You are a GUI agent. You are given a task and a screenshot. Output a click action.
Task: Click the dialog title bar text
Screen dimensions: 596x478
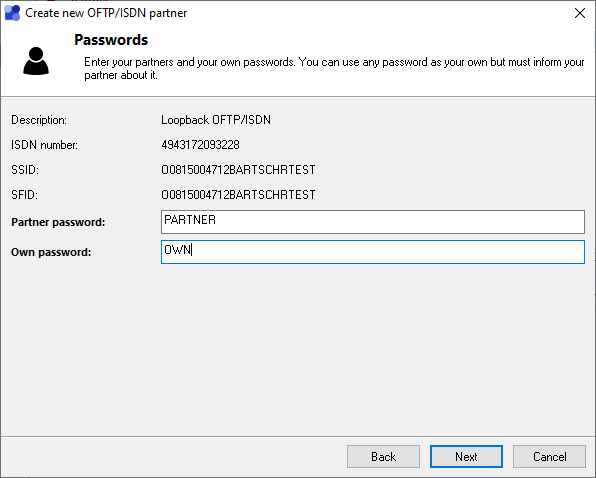[x=106, y=13]
